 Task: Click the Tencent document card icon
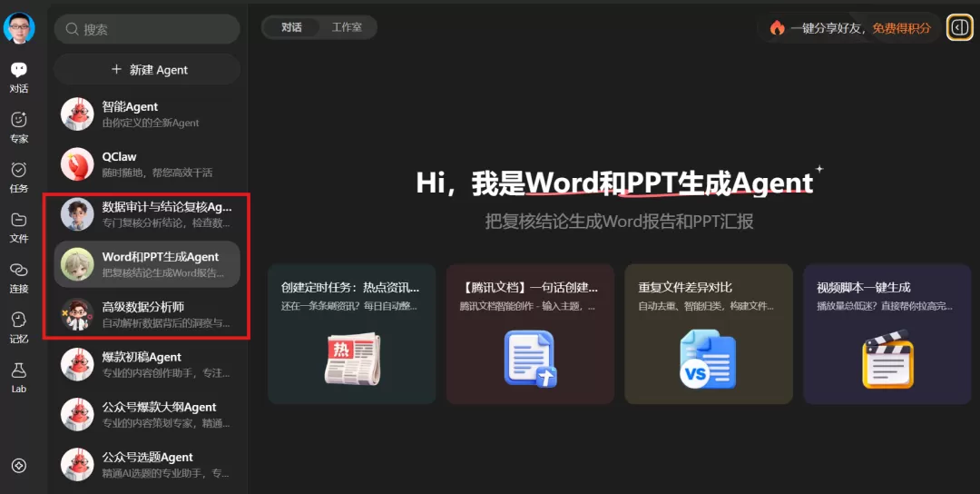click(530, 359)
